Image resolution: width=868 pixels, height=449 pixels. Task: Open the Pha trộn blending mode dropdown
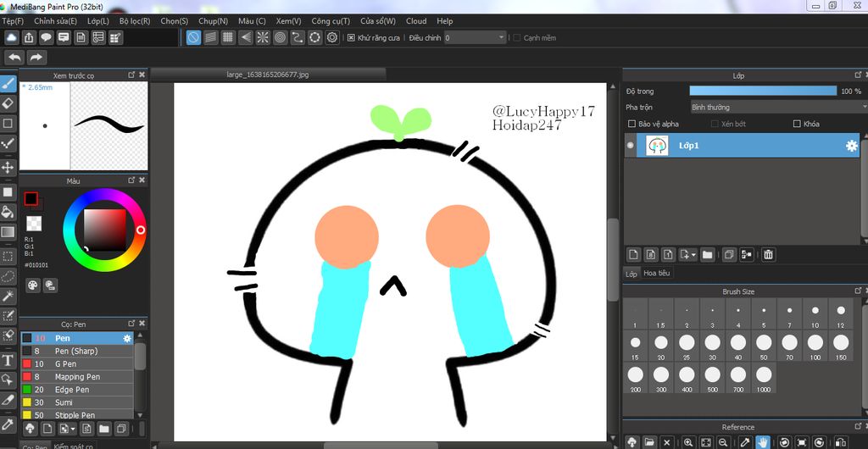pos(779,108)
